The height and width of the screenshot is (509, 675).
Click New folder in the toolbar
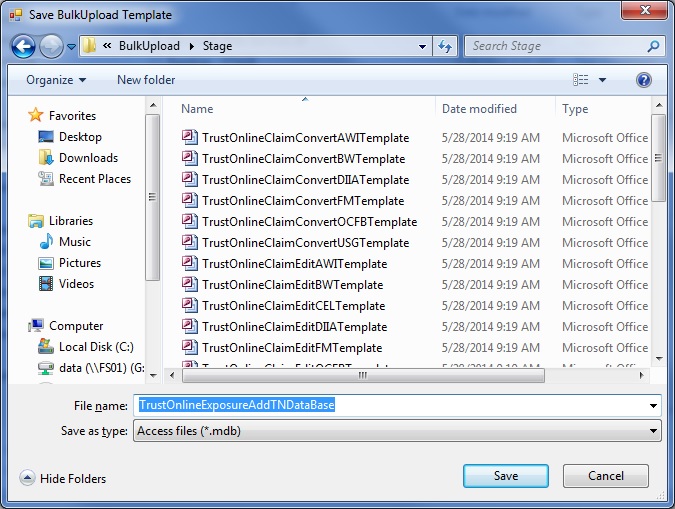coord(146,80)
